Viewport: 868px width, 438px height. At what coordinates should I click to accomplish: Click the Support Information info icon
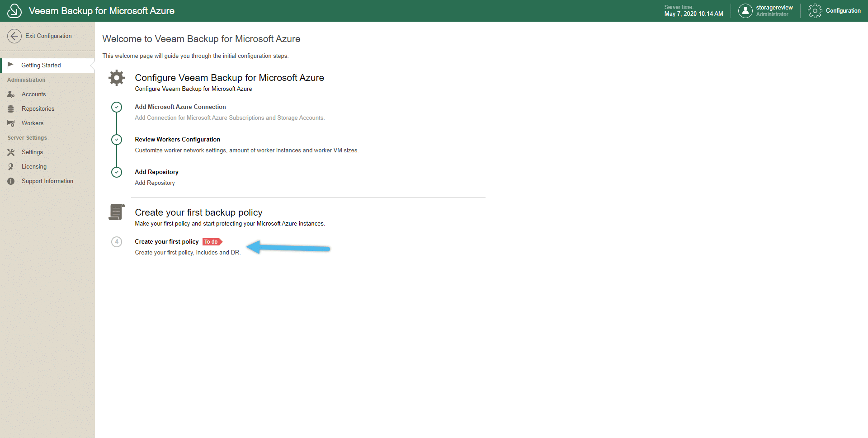click(11, 181)
